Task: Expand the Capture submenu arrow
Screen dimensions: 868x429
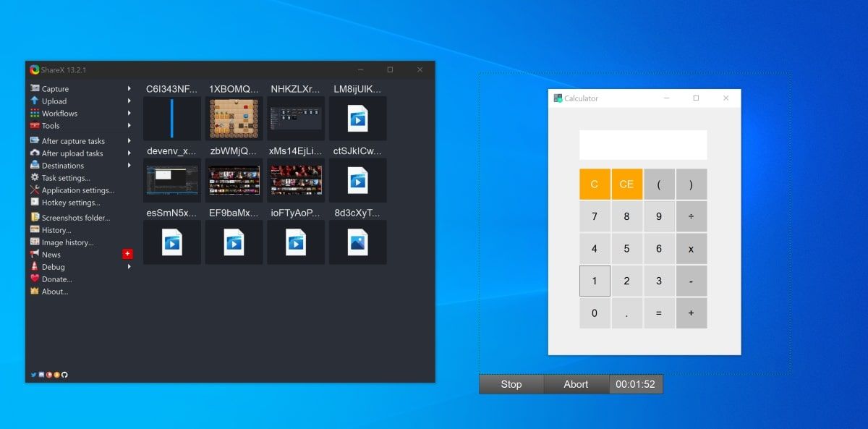Action: coord(129,89)
